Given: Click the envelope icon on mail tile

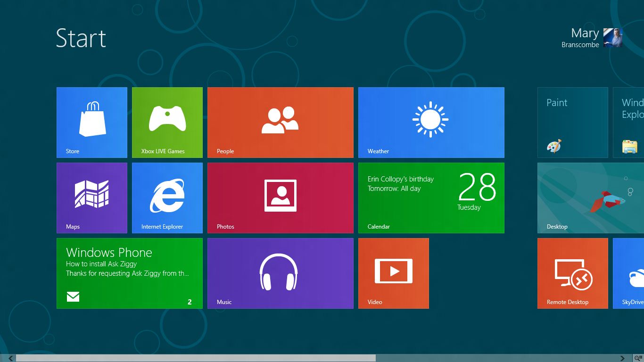Looking at the screenshot, I should coord(73,297).
